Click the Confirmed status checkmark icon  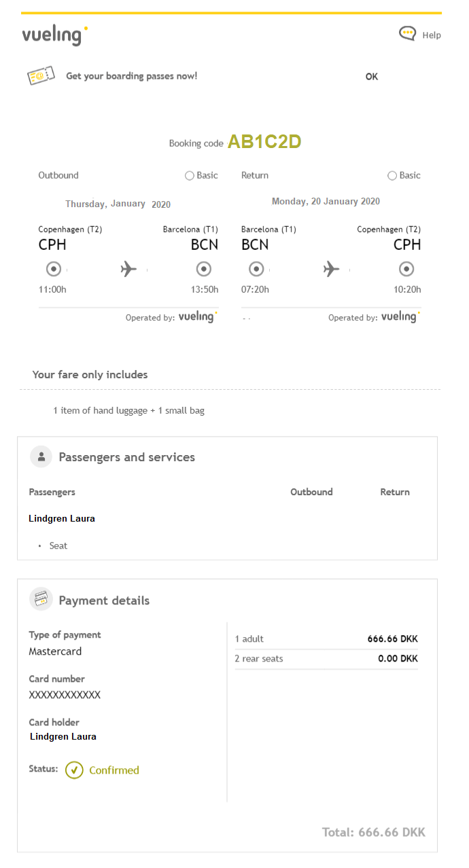74,770
